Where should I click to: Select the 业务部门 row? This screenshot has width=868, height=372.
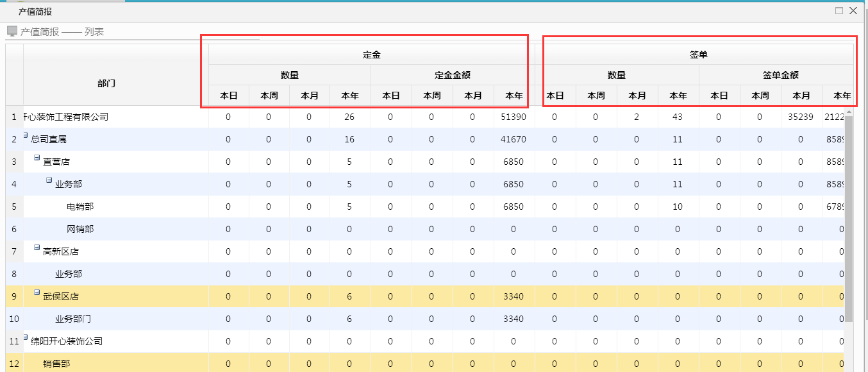[73, 319]
